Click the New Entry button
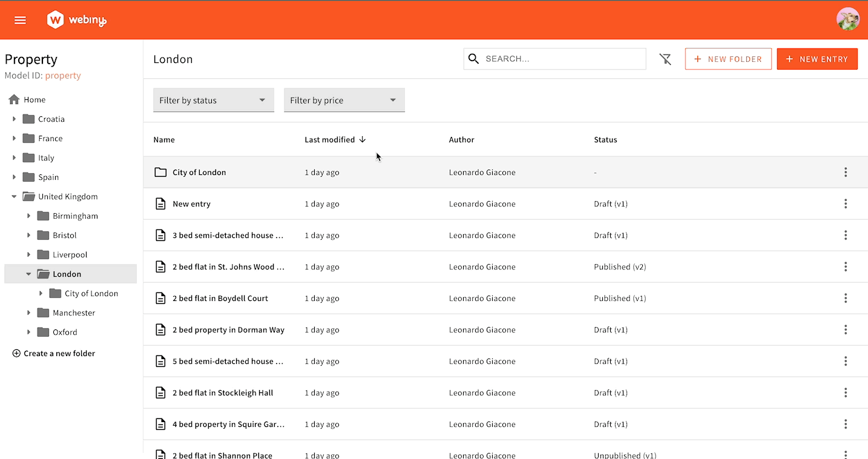 tap(817, 59)
